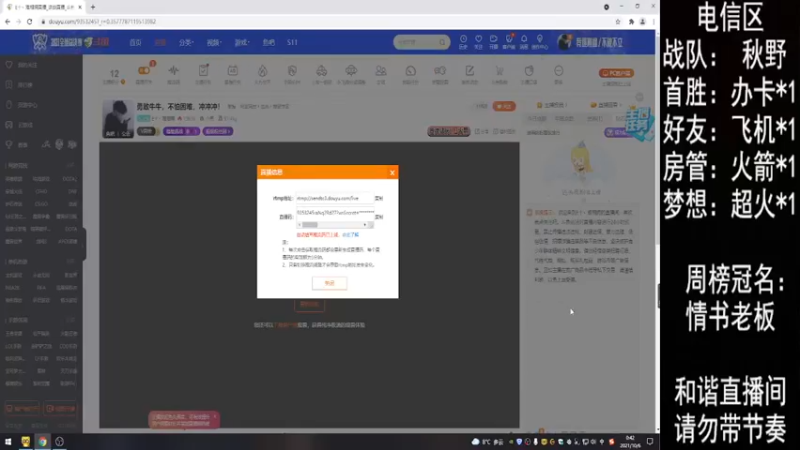The height and width of the screenshot is (450, 800).
Task: Close the orange stream info dialog
Action: [392, 172]
